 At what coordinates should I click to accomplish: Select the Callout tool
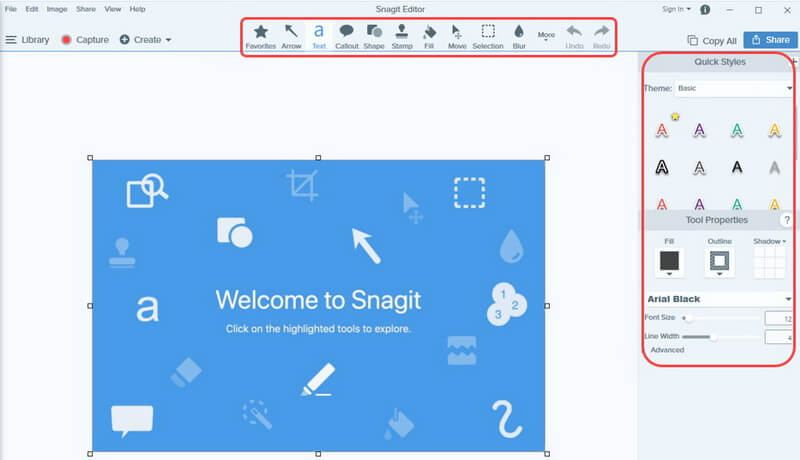tap(346, 37)
